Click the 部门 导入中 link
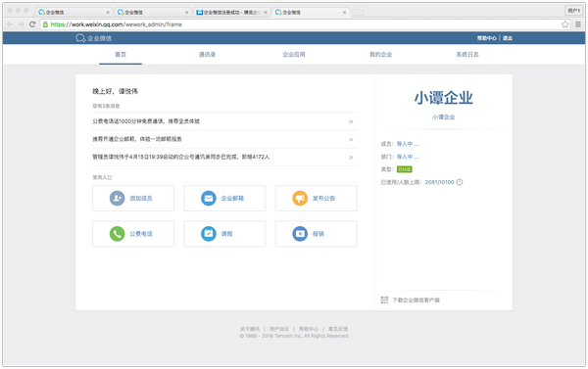The width and height of the screenshot is (588, 369). coord(408,157)
